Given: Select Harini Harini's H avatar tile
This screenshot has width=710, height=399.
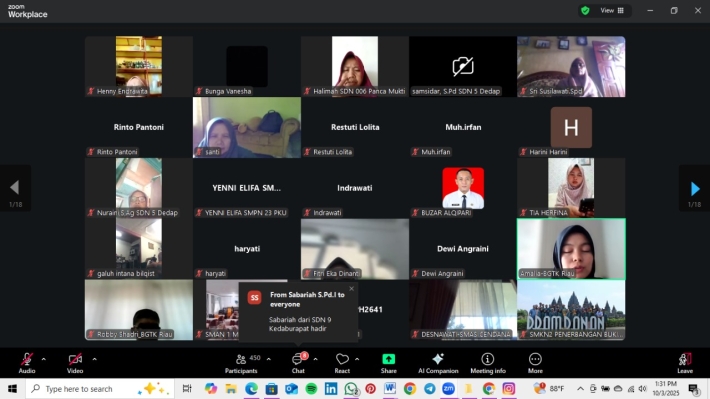Looking at the screenshot, I should pyautogui.click(x=571, y=127).
